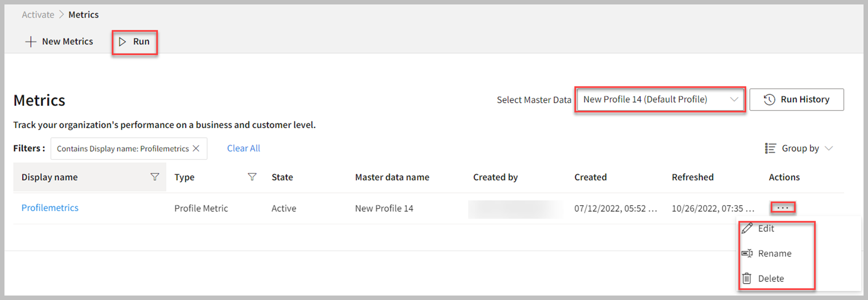Click the Run History clock icon

pyautogui.click(x=769, y=99)
